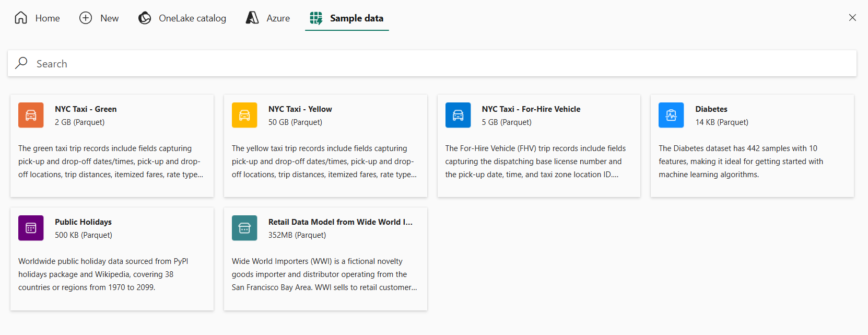This screenshot has width=868, height=335.
Task: Click the For-Hire Vehicle (FHV) description text
Action: (x=535, y=161)
